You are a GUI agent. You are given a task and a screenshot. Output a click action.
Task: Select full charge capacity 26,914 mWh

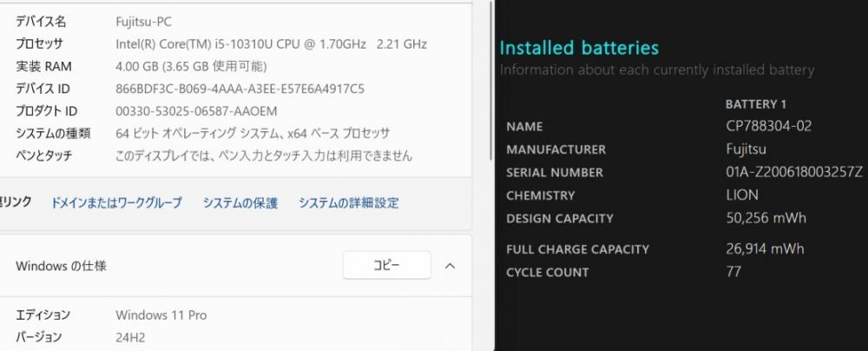tap(765, 248)
